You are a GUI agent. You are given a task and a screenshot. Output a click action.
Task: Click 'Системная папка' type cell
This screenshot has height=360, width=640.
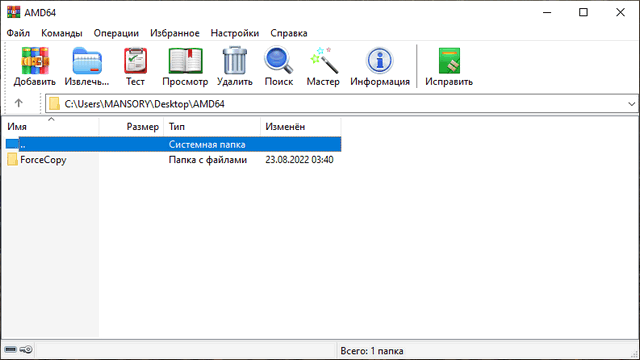(207, 144)
